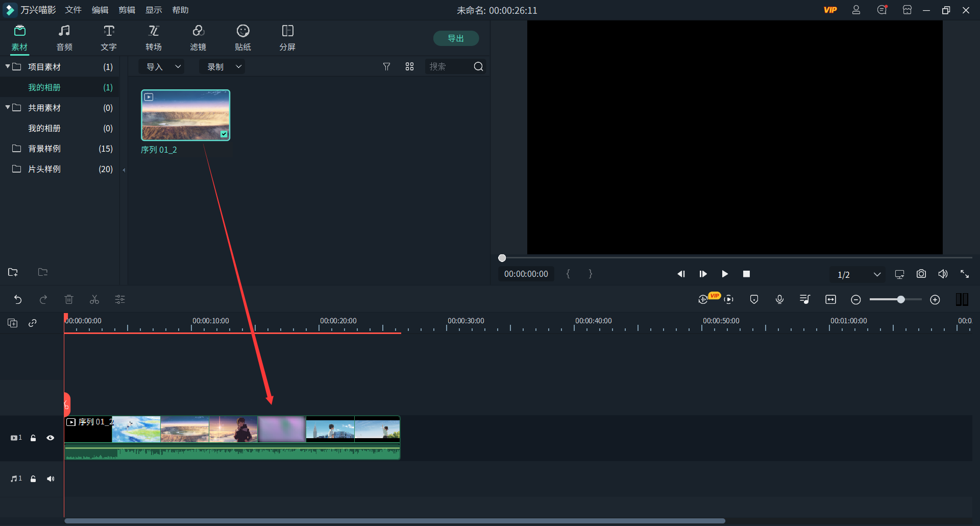Open the timeline marker shield icon
Image resolution: width=980 pixels, height=526 pixels.
(754, 300)
